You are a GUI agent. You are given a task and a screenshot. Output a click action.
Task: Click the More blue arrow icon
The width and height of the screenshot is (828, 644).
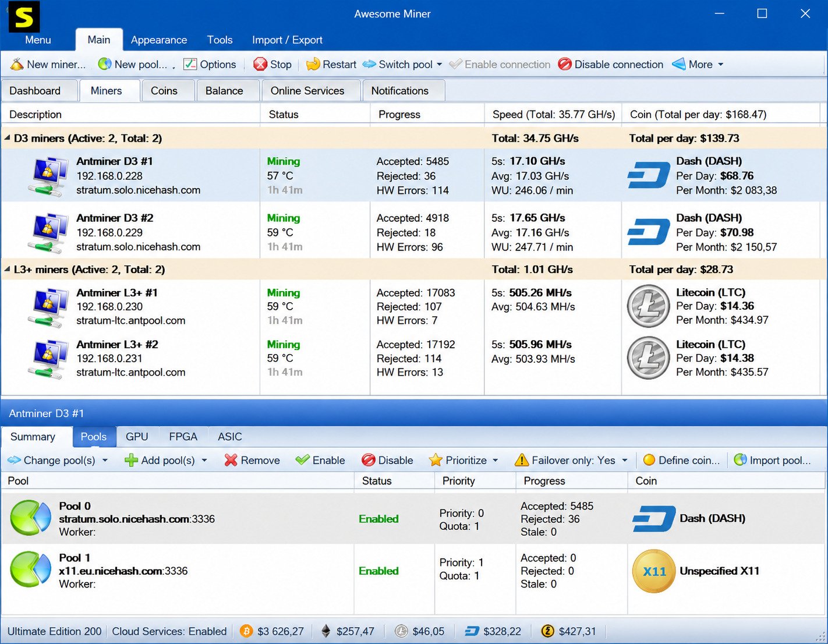678,64
